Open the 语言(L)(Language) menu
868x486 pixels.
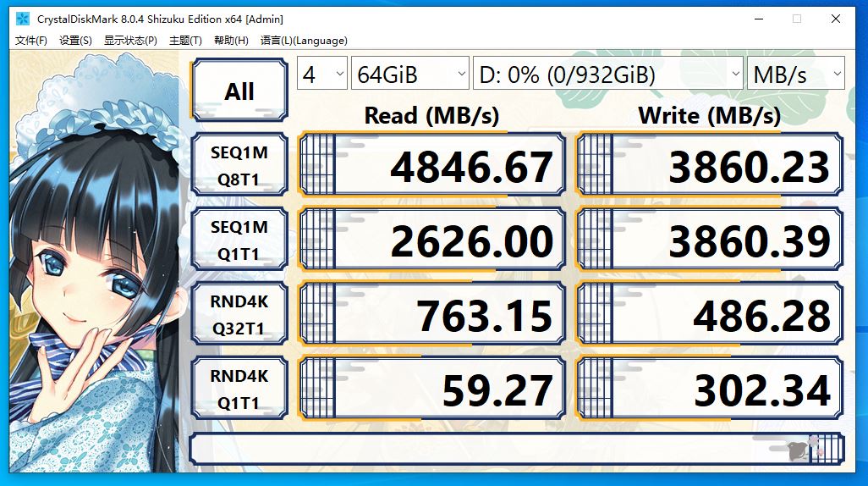(304, 41)
